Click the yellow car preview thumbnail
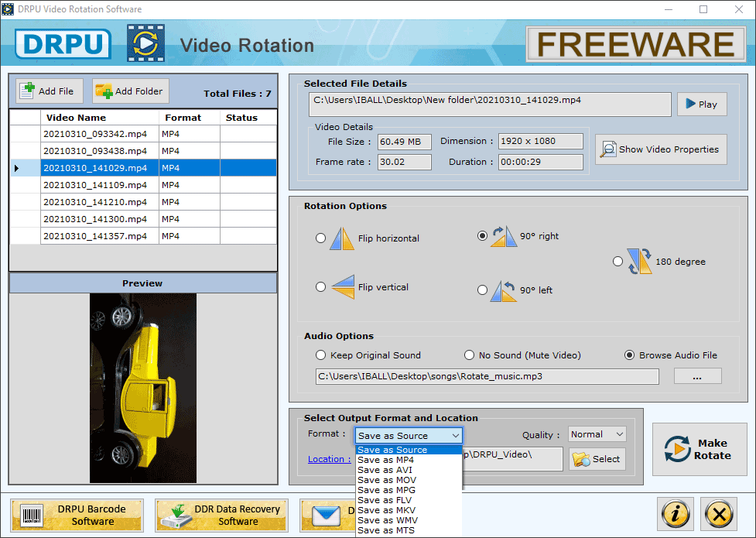The height and width of the screenshot is (538, 756). (x=143, y=388)
